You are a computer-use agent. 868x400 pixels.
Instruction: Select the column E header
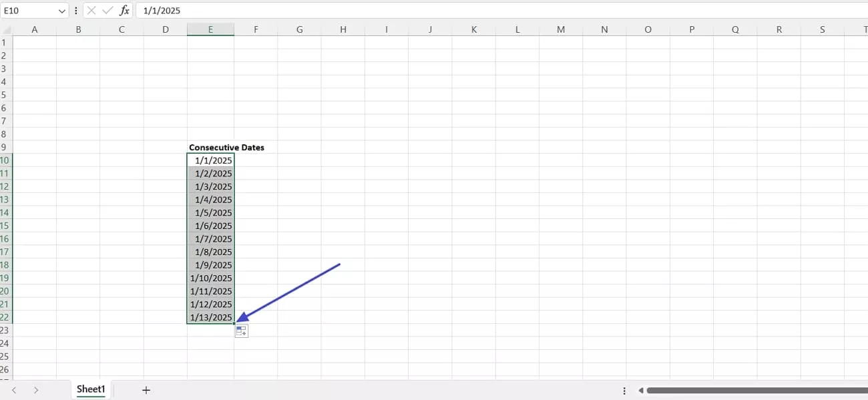pyautogui.click(x=210, y=29)
